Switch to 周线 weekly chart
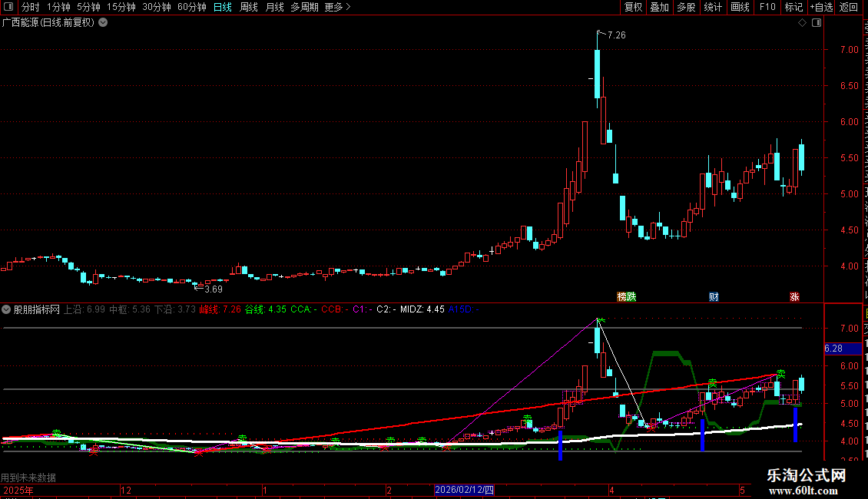This screenshot has width=868, height=499. (x=249, y=7)
